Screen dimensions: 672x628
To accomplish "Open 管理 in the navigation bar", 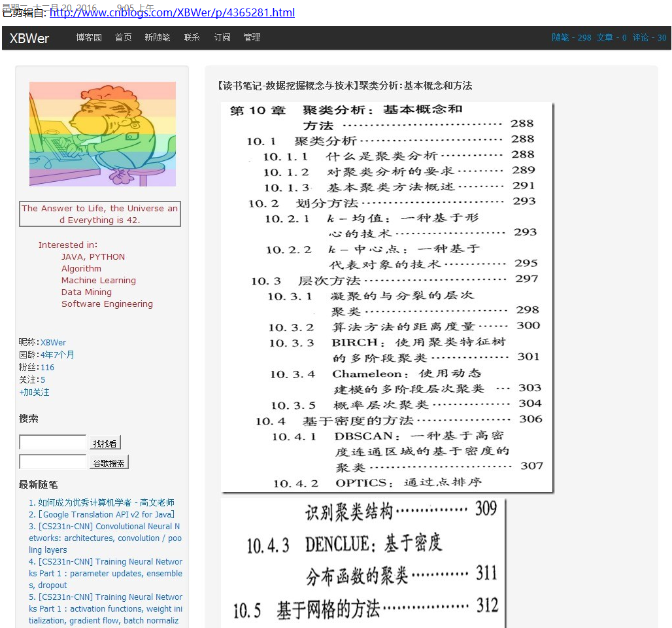I will [x=252, y=37].
